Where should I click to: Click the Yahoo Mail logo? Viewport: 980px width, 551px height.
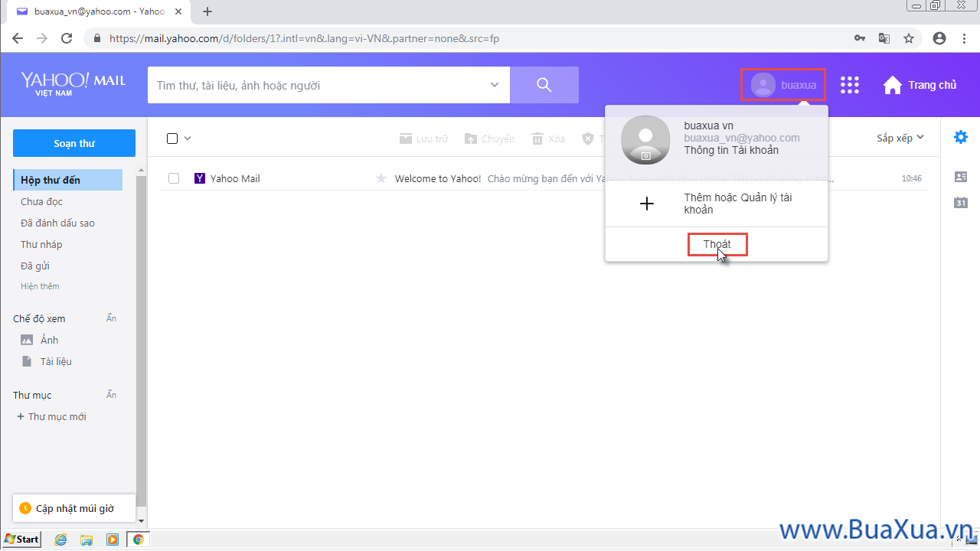(73, 83)
